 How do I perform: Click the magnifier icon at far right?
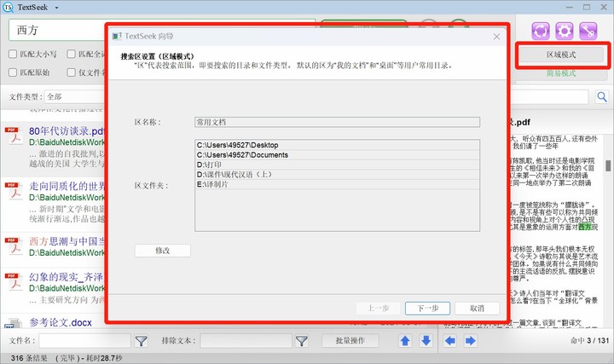(602, 96)
